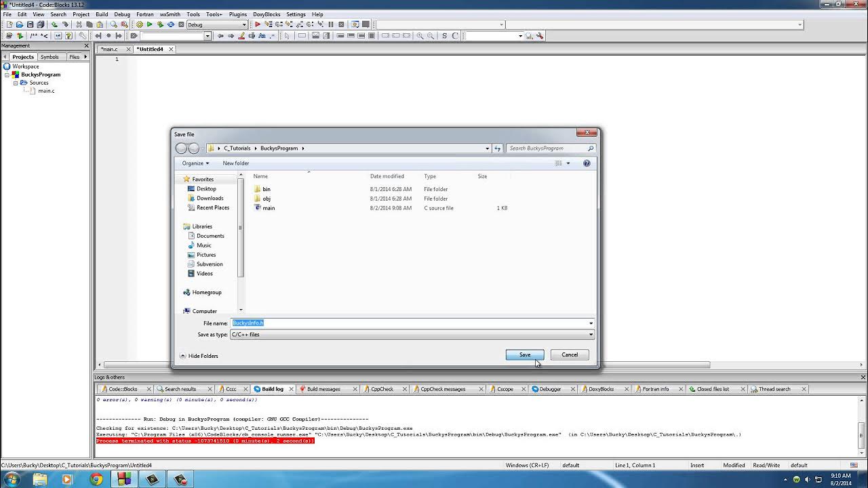
Task: Click the Help question mark in Save dialog
Action: (x=587, y=163)
